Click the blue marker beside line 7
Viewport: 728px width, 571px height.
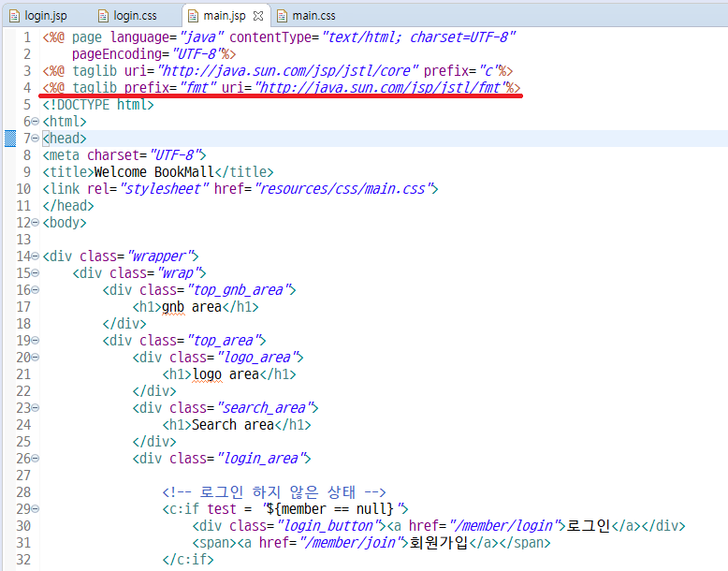coord(9,139)
